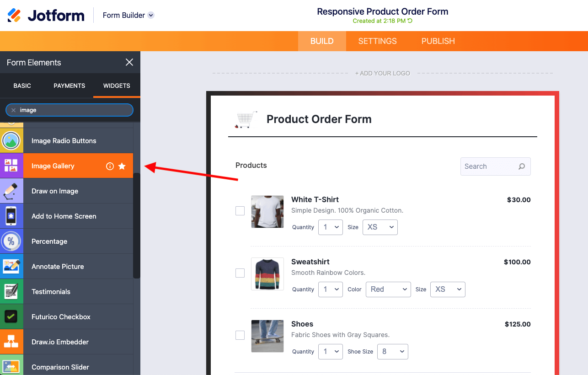Viewport: 588px width, 375px height.
Task: Click the PUBLISH tab
Action: tap(438, 41)
